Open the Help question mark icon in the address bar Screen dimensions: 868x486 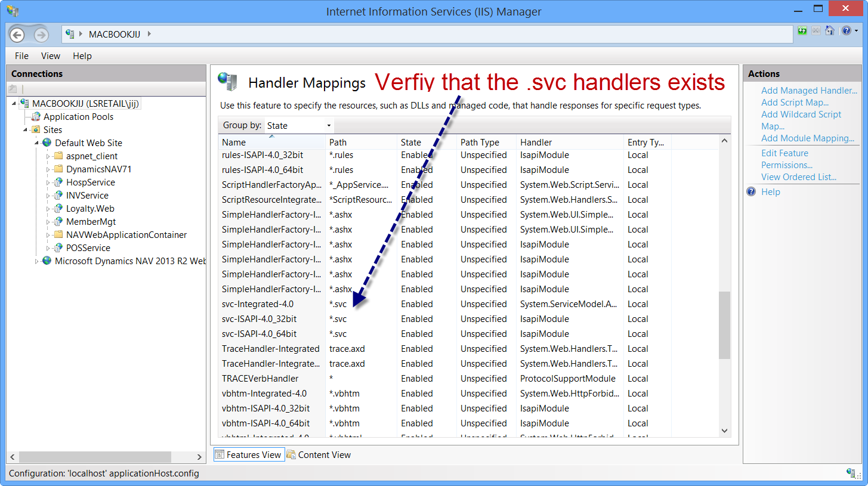click(x=846, y=31)
